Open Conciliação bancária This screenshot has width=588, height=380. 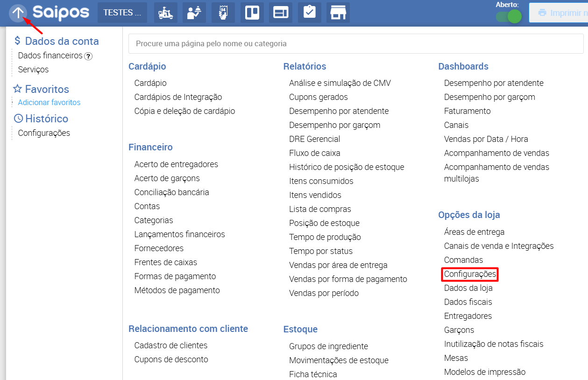[x=171, y=192]
